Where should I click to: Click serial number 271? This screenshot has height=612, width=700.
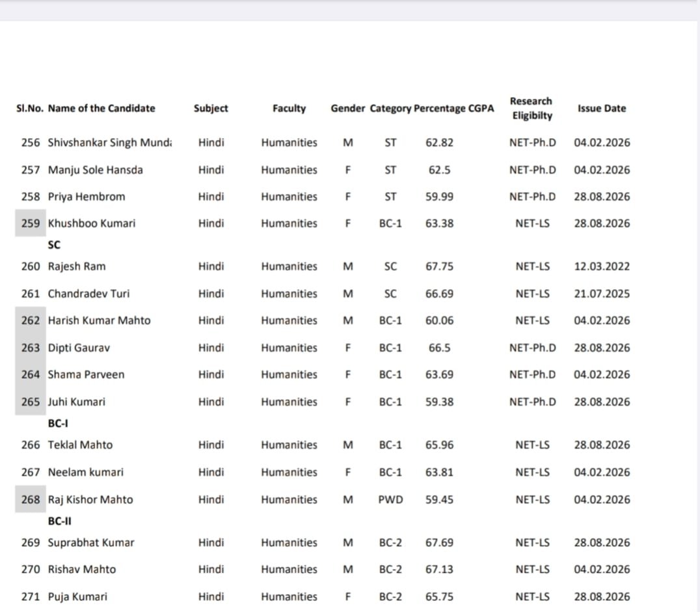tap(31, 596)
